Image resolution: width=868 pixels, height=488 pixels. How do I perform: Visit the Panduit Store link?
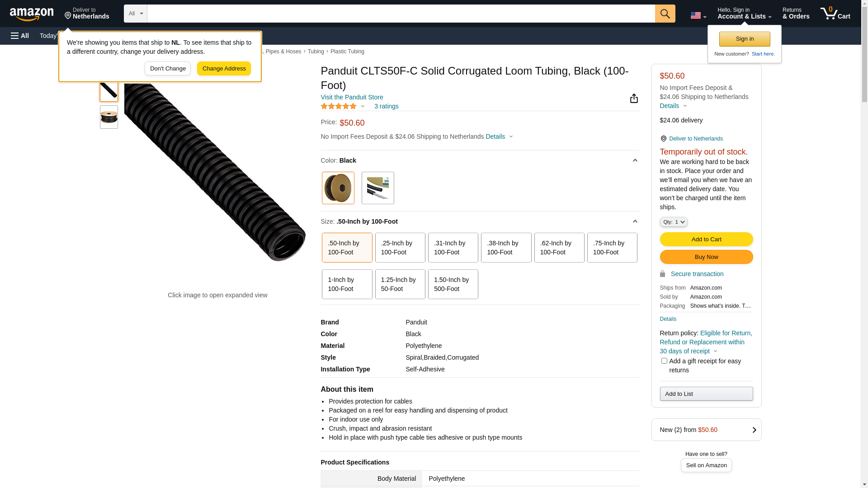click(352, 97)
